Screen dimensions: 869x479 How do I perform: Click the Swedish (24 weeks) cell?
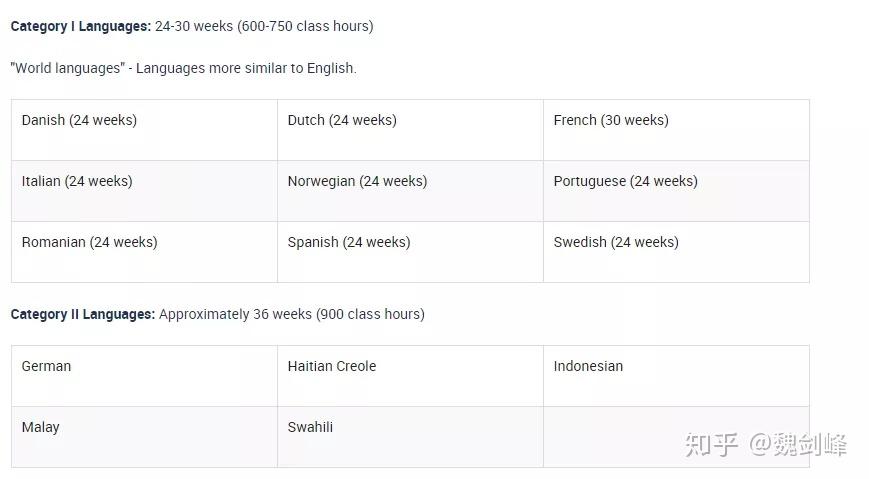(616, 242)
